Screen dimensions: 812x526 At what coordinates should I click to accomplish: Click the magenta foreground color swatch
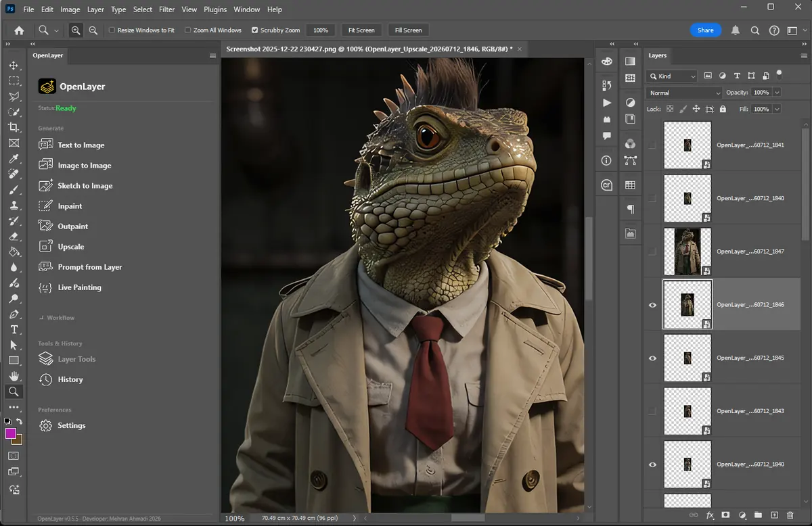coord(10,433)
